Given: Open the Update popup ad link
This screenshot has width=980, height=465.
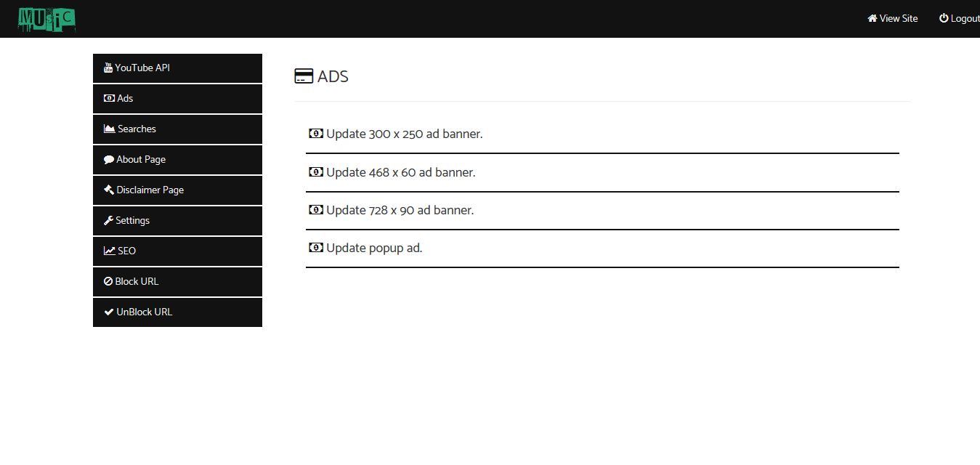Looking at the screenshot, I should click(x=374, y=248).
